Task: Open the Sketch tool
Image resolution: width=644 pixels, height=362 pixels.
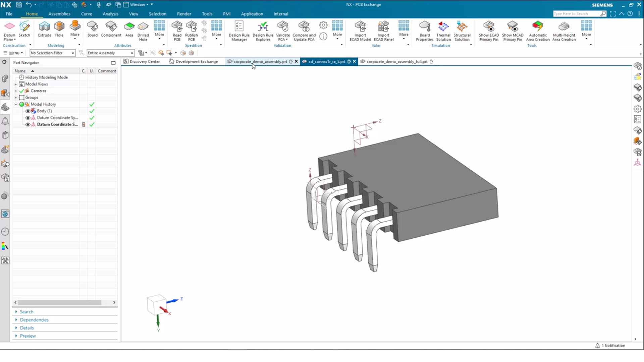Action: 24,29
